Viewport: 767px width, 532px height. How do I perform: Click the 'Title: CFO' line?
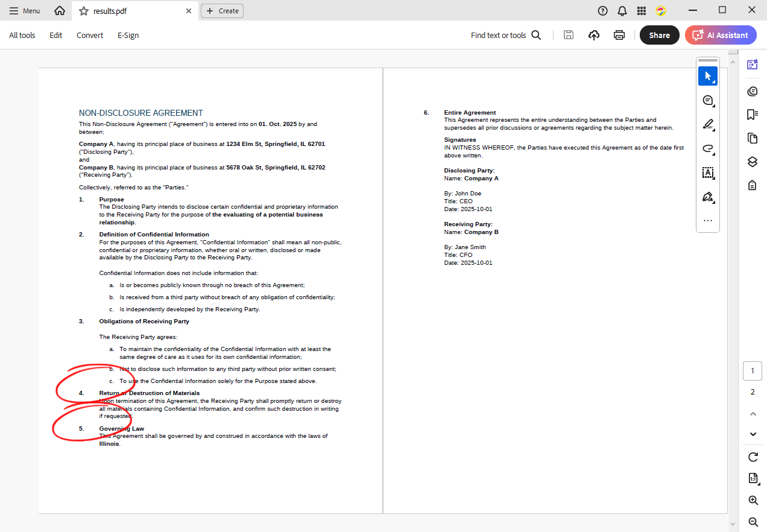pyautogui.click(x=458, y=255)
